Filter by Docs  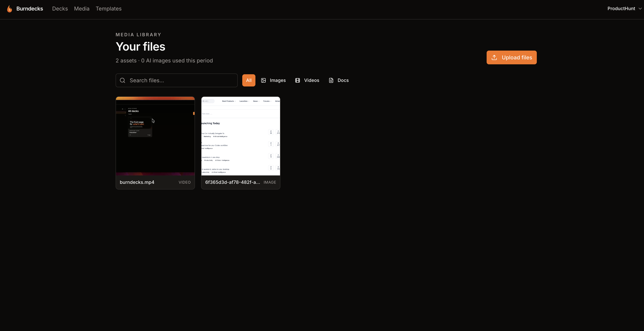tap(339, 80)
